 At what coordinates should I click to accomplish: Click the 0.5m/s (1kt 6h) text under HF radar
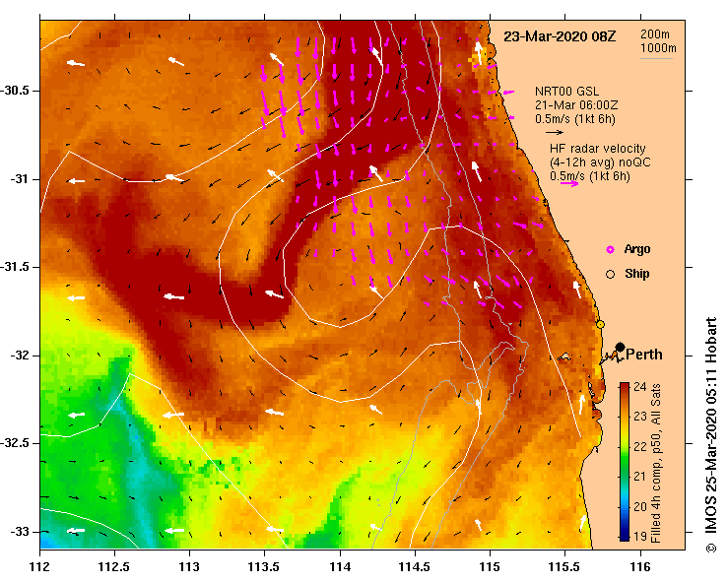coord(590,176)
